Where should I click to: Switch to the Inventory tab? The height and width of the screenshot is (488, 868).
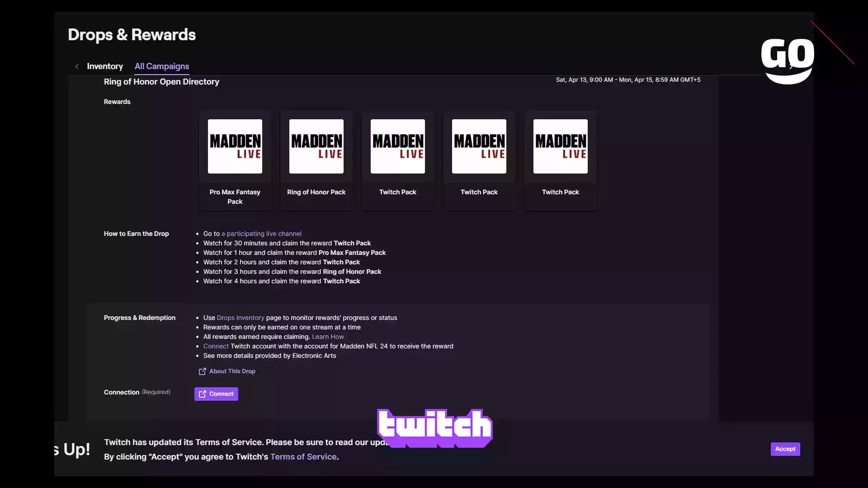[105, 66]
